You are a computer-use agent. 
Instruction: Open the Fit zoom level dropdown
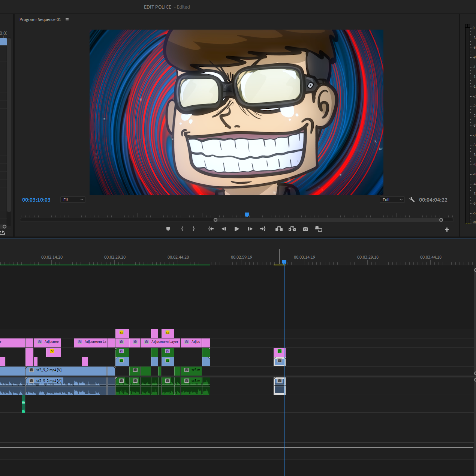pyautogui.click(x=73, y=200)
